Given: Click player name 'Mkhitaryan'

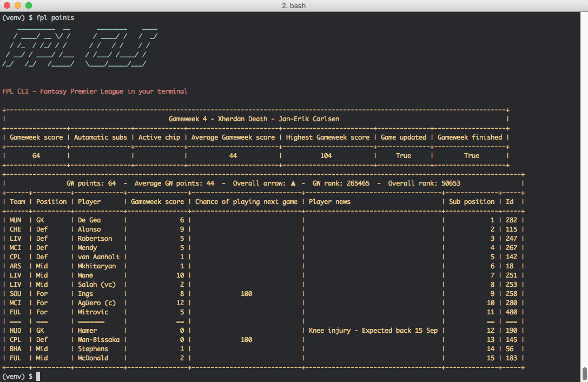Looking at the screenshot, I should click(x=97, y=266).
